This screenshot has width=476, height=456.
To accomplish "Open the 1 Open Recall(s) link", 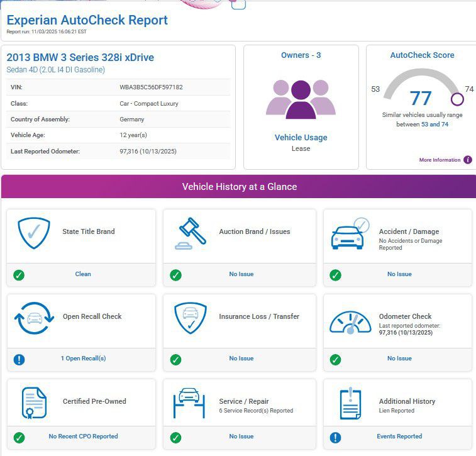I will [x=83, y=359].
